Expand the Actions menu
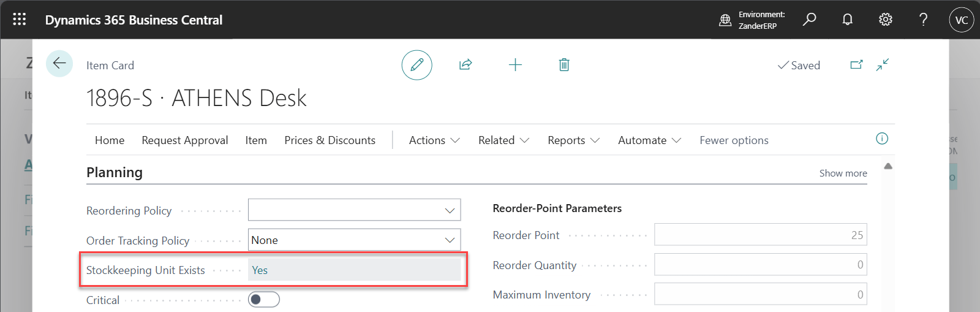The image size is (980, 312). pyautogui.click(x=434, y=140)
